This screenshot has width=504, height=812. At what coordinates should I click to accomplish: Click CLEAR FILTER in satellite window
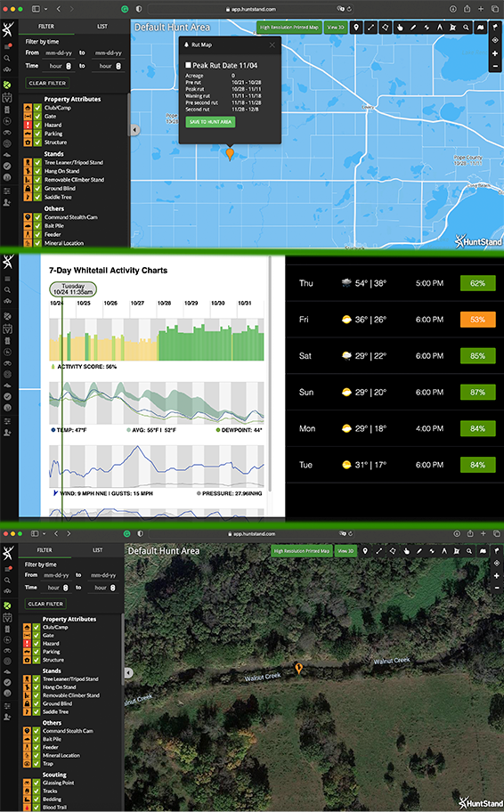click(x=45, y=604)
